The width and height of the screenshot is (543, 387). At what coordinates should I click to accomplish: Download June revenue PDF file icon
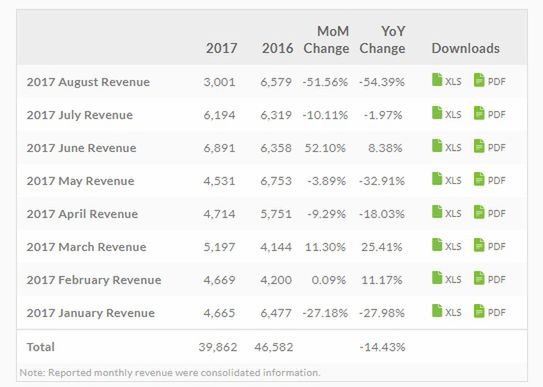479,146
